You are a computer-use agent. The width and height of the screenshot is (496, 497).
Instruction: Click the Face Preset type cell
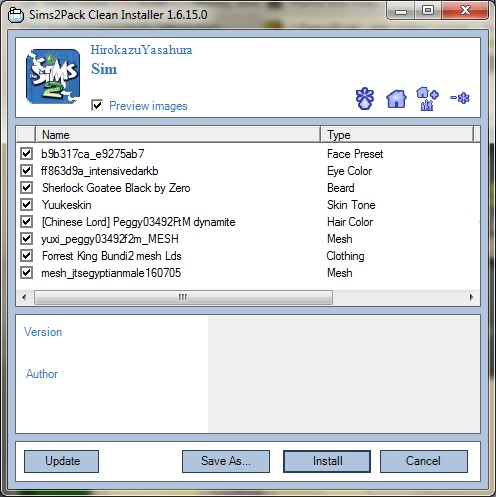pos(355,154)
